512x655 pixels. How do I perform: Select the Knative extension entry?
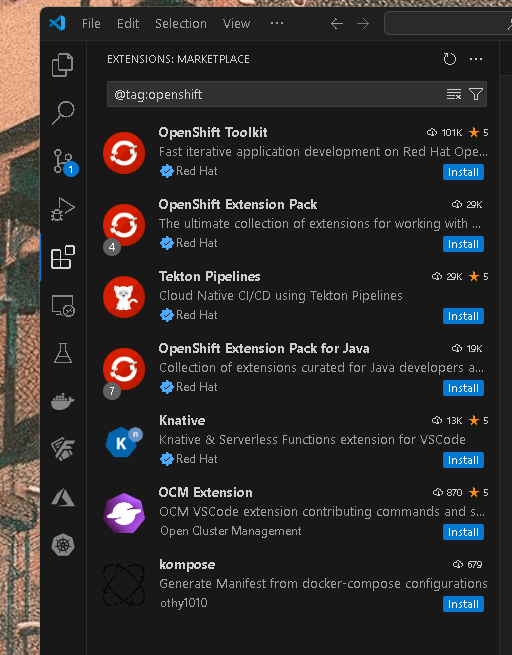coord(295,440)
